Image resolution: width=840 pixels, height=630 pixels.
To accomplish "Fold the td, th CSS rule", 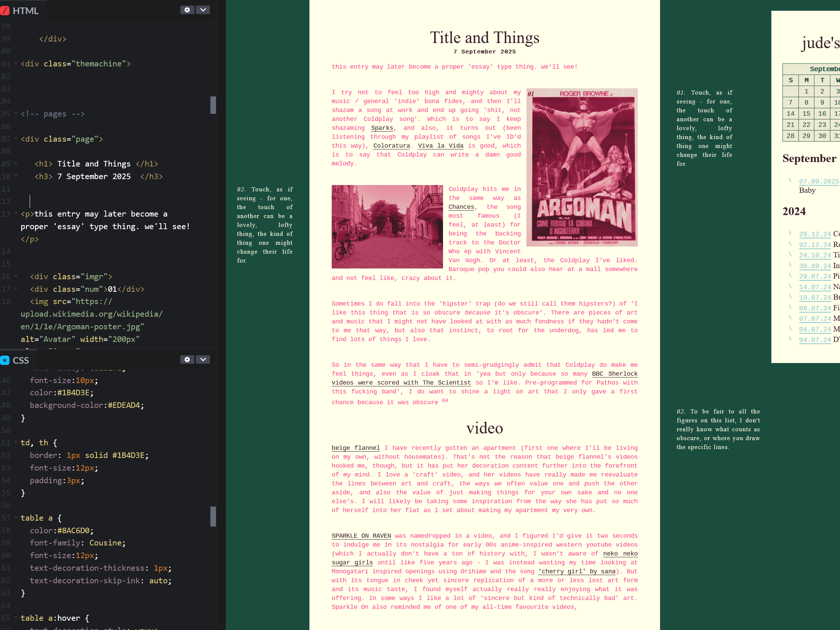I will click(x=16, y=442).
